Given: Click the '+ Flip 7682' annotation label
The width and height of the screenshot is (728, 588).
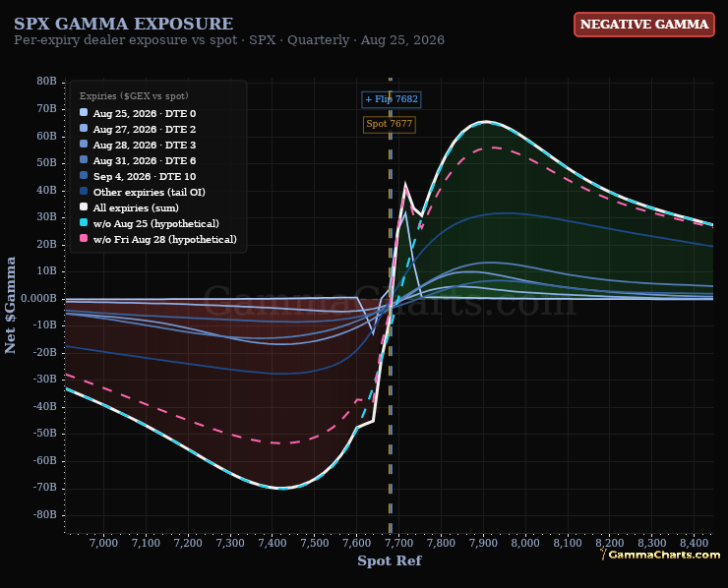Looking at the screenshot, I should (392, 99).
